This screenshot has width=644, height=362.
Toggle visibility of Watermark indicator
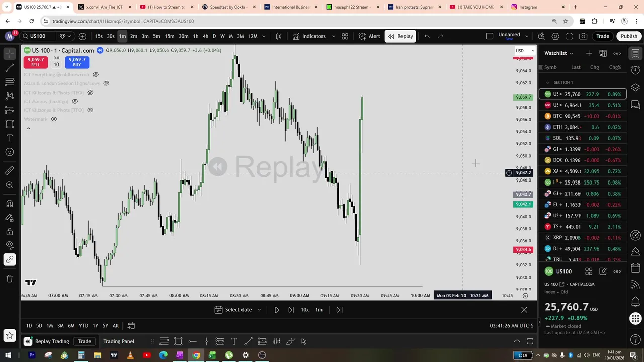coord(54,119)
